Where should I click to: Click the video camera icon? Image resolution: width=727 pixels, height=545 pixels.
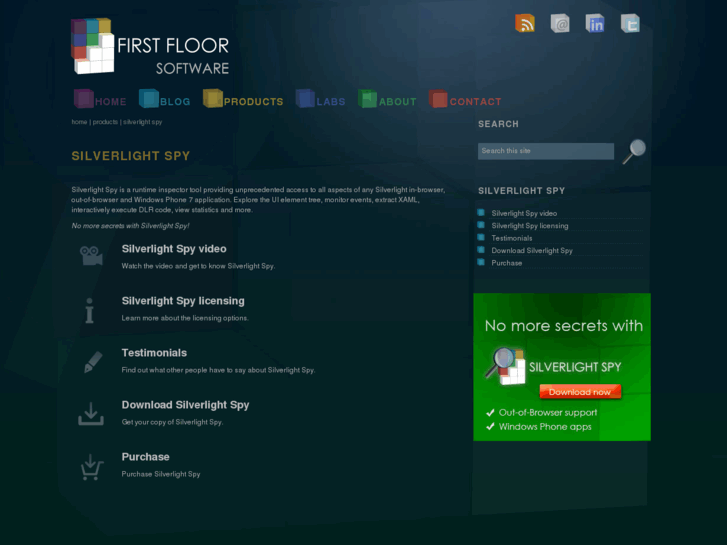click(91, 256)
